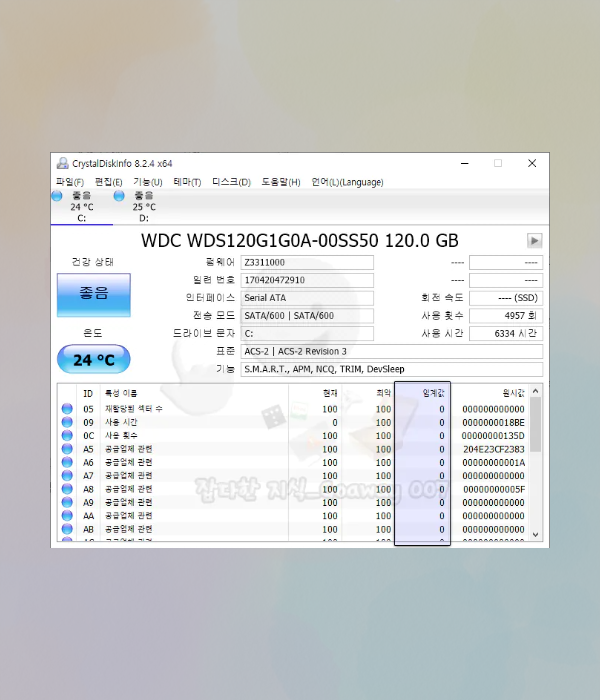Click the 최악 column header

[383, 393]
